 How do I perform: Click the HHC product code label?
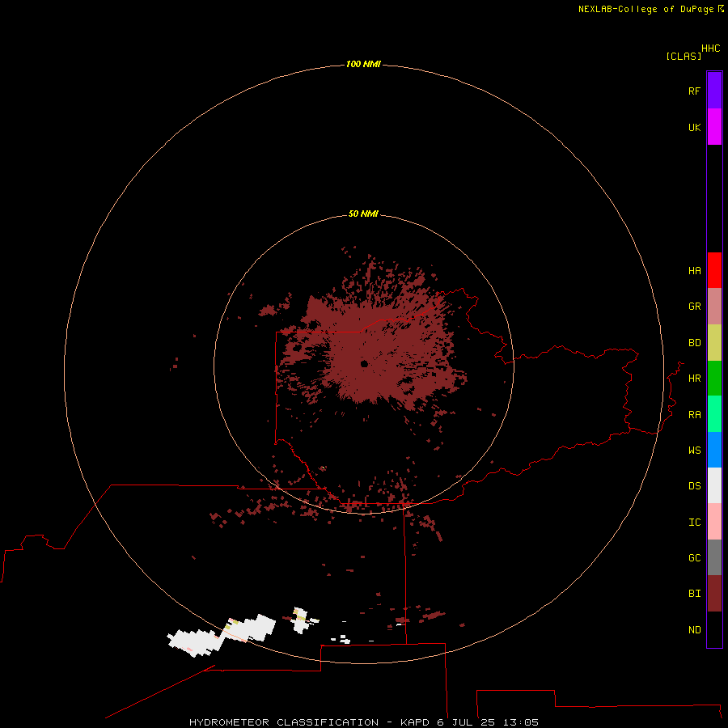pos(710,49)
